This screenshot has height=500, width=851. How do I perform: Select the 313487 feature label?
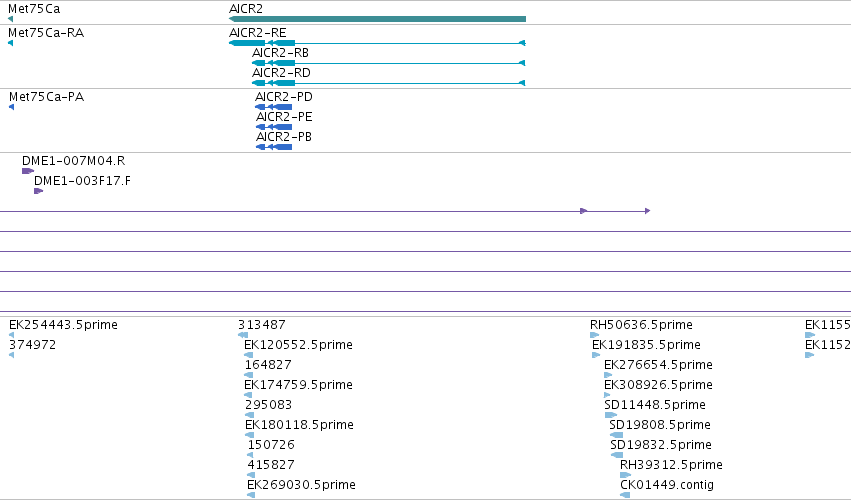262,325
